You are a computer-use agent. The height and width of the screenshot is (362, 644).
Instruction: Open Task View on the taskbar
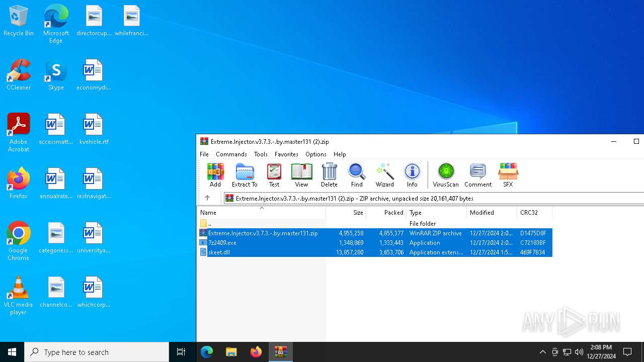click(x=181, y=352)
